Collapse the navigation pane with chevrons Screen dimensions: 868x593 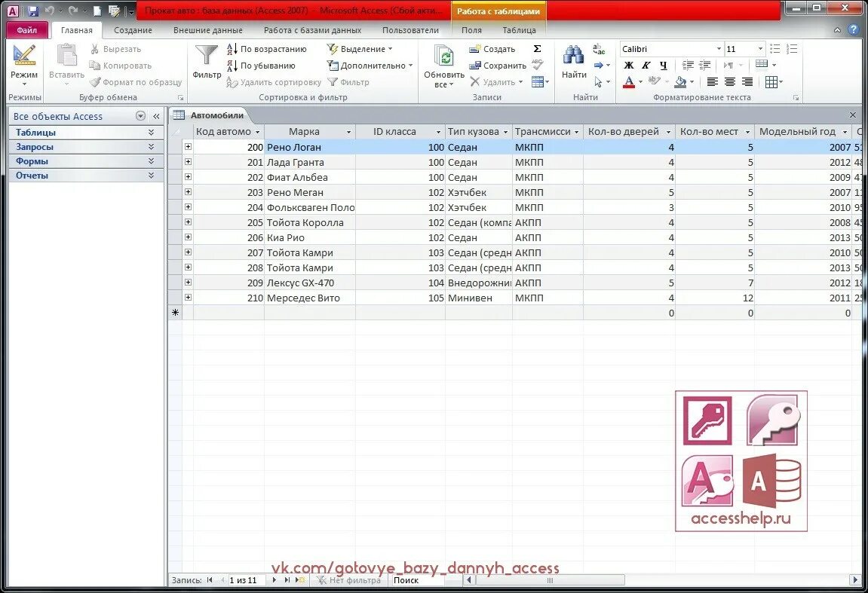click(157, 116)
